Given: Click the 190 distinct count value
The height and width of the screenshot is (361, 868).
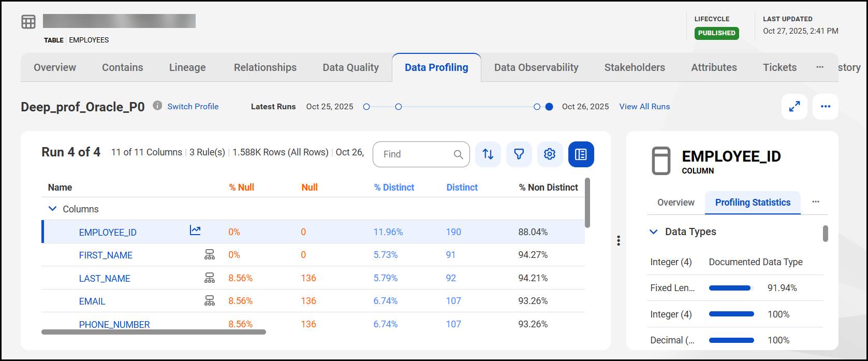Looking at the screenshot, I should tap(453, 232).
